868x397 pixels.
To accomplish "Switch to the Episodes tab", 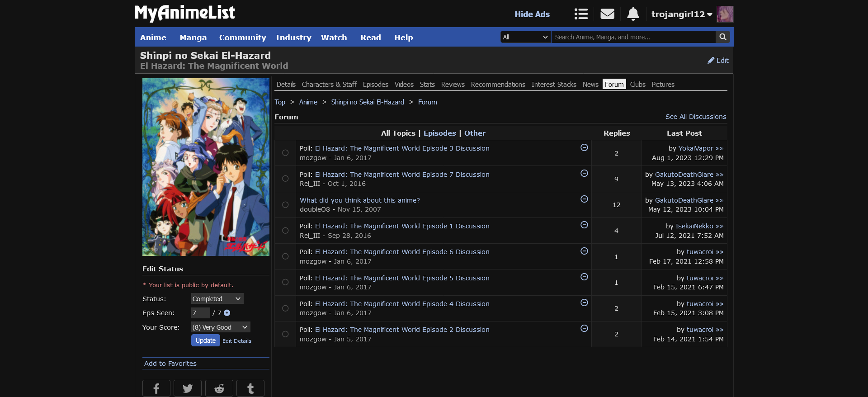I will click(x=376, y=85).
